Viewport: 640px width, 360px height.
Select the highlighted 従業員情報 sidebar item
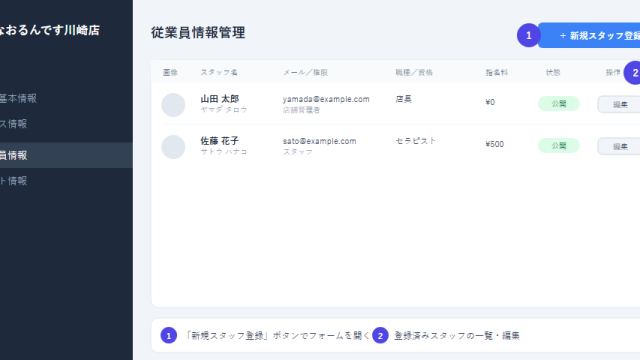66,155
